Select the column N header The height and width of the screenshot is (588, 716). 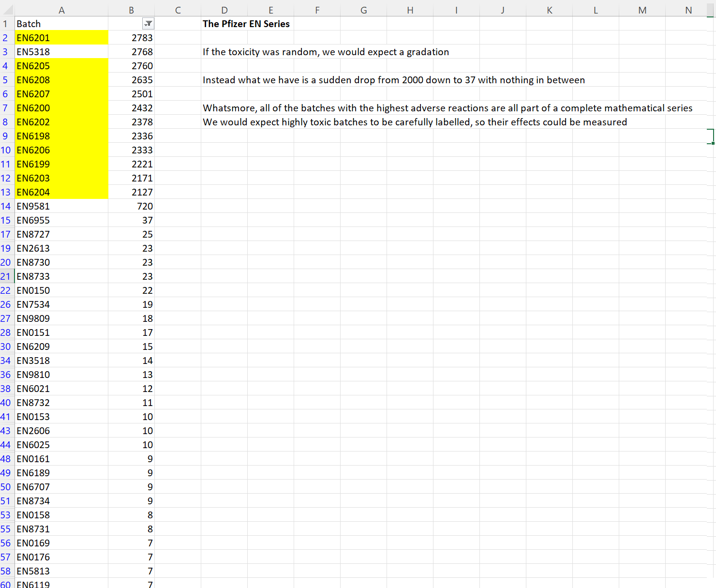click(x=688, y=10)
